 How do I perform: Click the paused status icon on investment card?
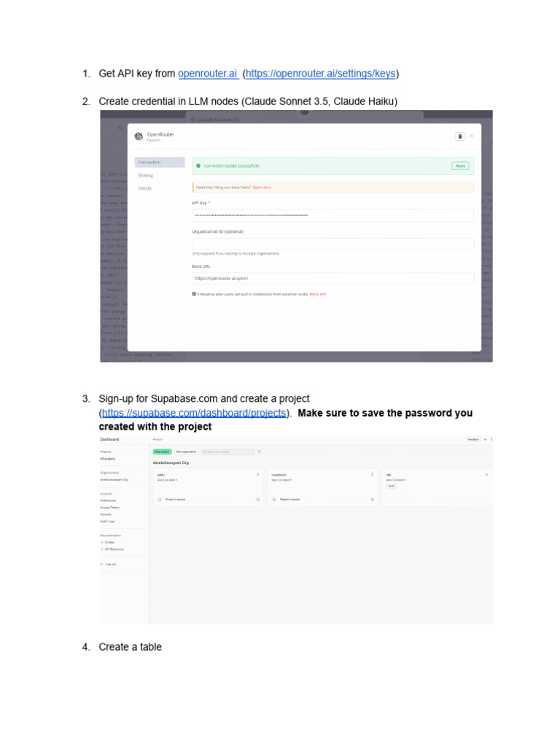tap(274, 500)
